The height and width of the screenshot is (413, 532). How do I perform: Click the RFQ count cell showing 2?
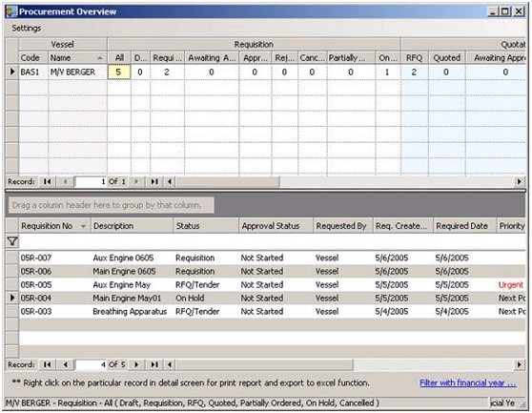pyautogui.click(x=415, y=72)
